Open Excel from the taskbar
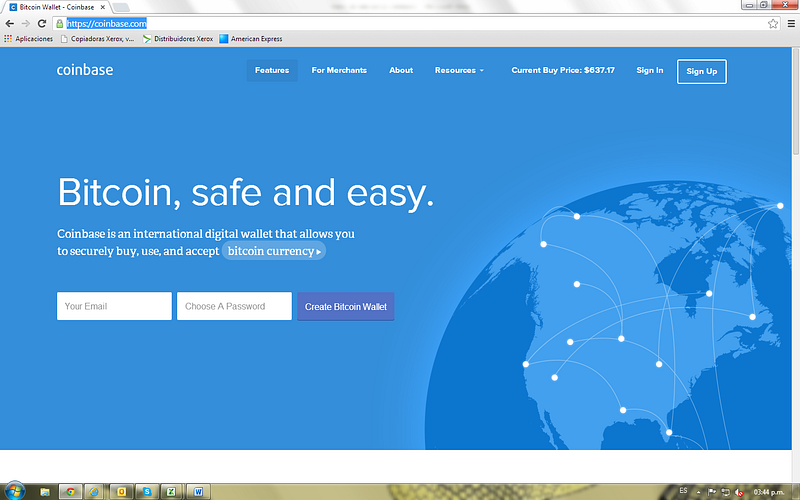Image resolution: width=800 pixels, height=500 pixels. coord(172,492)
